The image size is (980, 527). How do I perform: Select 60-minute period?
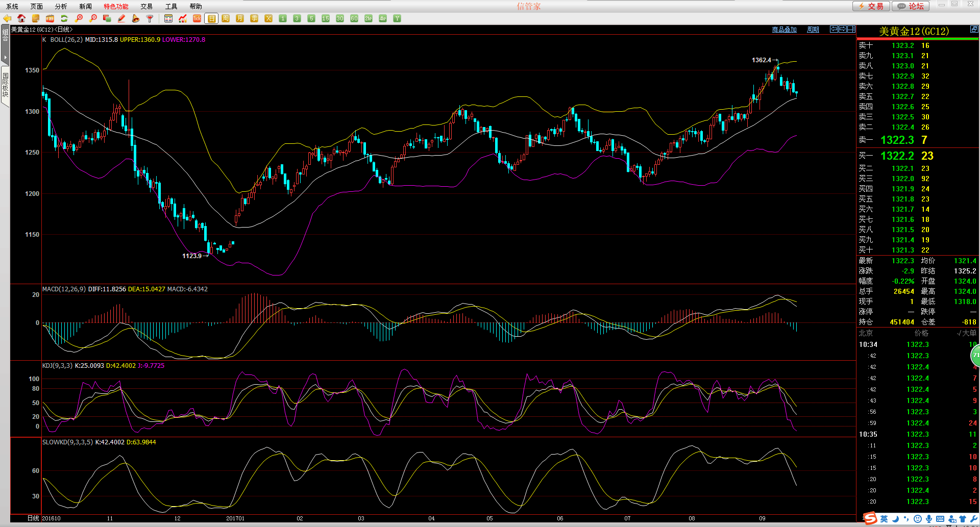coord(354,18)
